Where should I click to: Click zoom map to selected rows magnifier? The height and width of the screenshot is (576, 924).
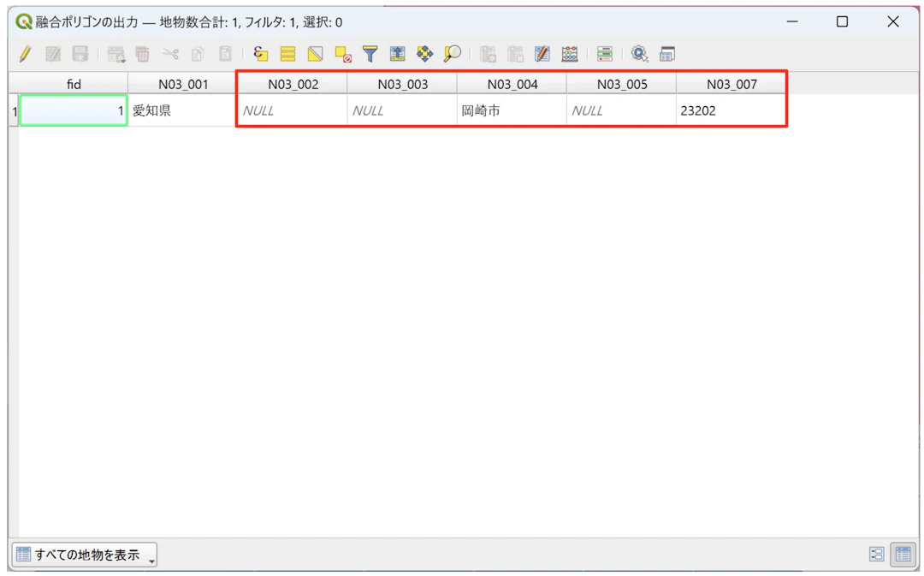[x=452, y=54]
